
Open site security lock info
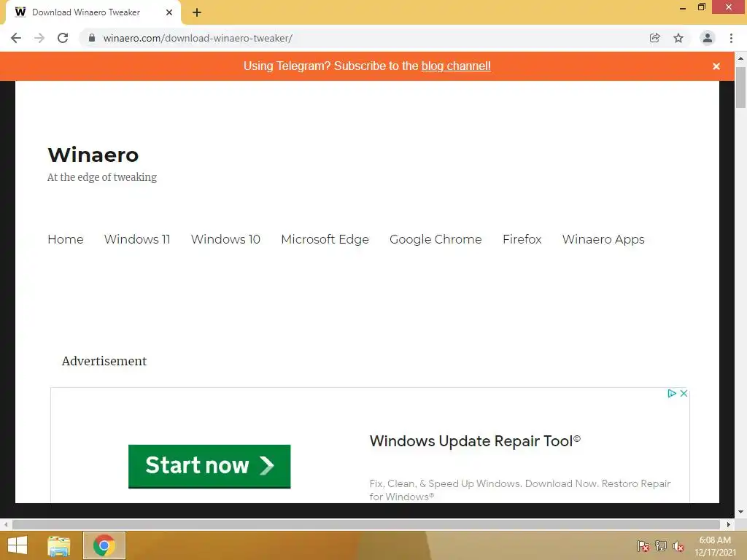coord(92,38)
